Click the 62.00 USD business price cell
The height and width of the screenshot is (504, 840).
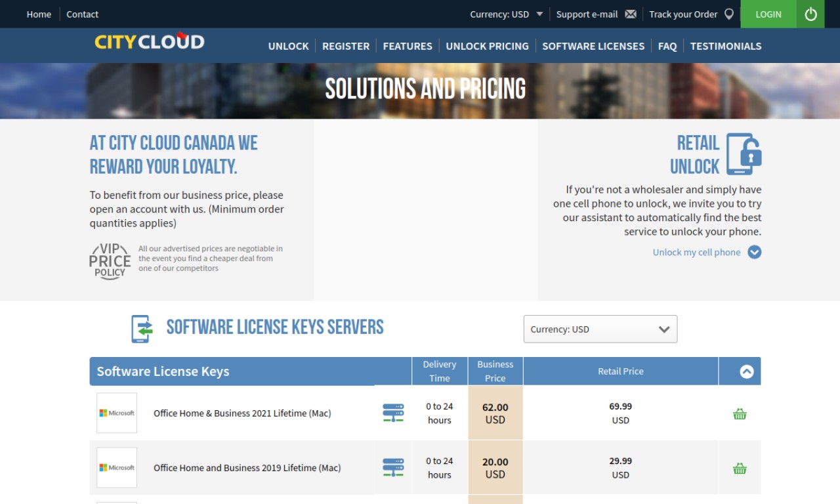coord(495,413)
